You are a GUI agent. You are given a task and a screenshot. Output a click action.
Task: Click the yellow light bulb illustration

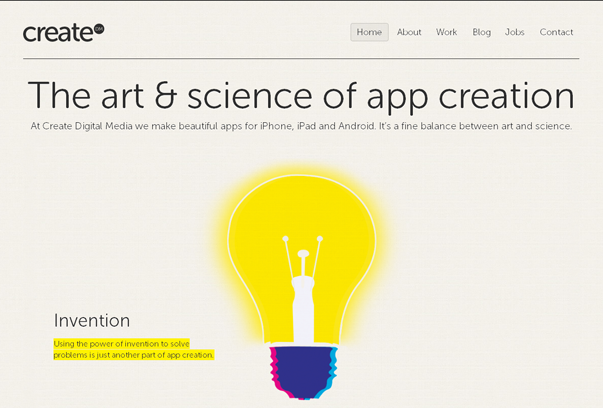(x=302, y=283)
